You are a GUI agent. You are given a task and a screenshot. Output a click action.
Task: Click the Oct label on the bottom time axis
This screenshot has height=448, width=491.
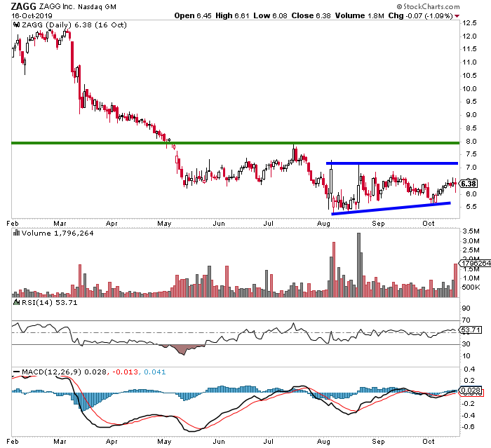pos(428,442)
